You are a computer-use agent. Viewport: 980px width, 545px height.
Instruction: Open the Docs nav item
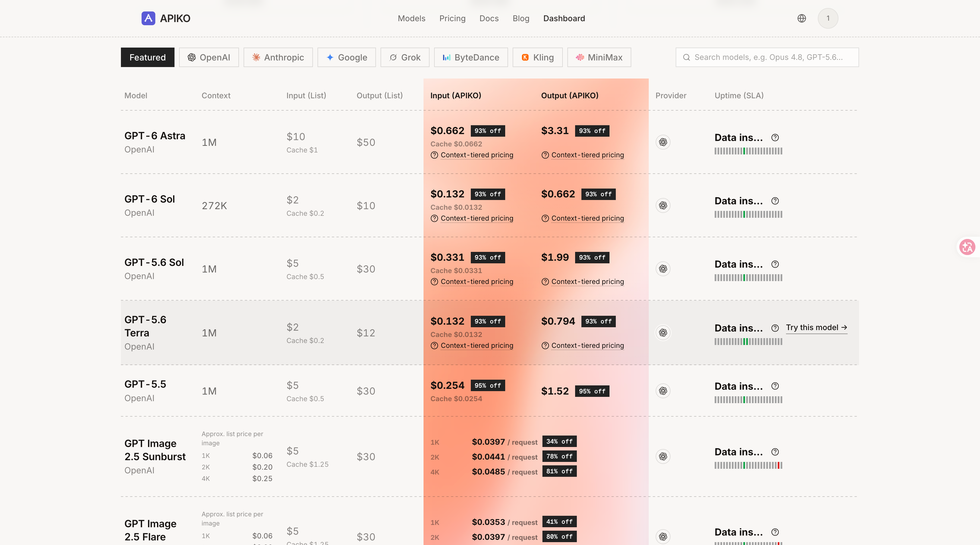489,18
